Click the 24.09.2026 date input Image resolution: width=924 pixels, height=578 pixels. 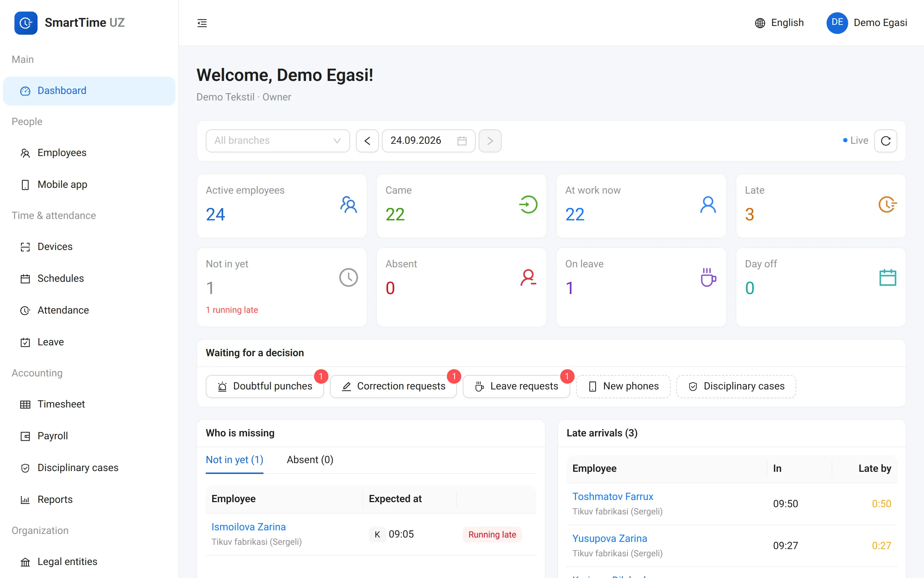(x=428, y=141)
